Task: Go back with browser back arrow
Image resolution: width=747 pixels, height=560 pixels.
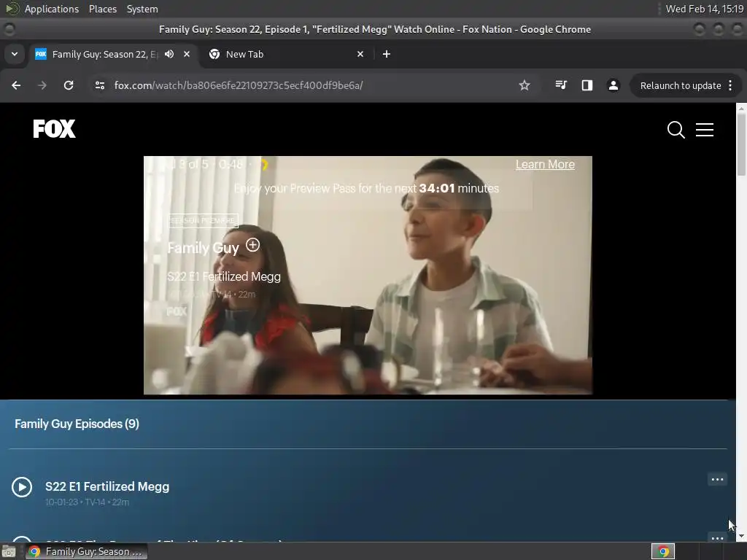Action: click(x=16, y=85)
